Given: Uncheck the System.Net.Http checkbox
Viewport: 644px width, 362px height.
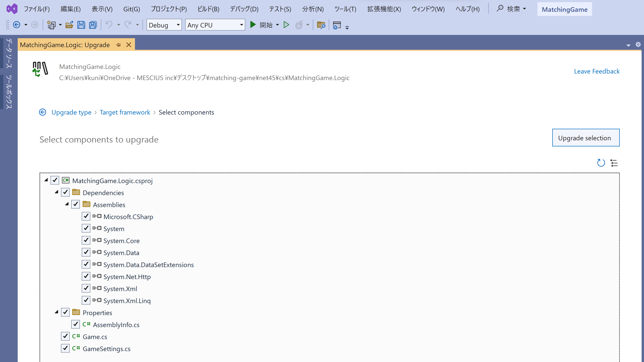Looking at the screenshot, I should click(x=86, y=276).
